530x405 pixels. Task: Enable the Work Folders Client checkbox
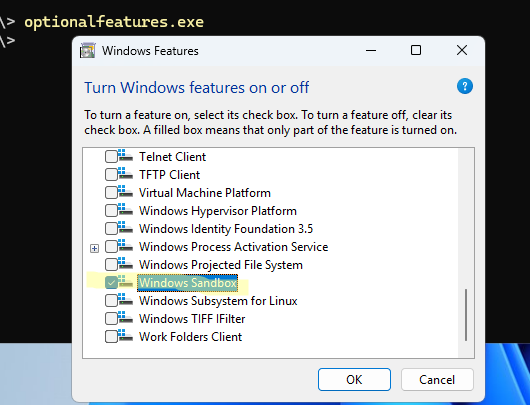pyautogui.click(x=111, y=337)
